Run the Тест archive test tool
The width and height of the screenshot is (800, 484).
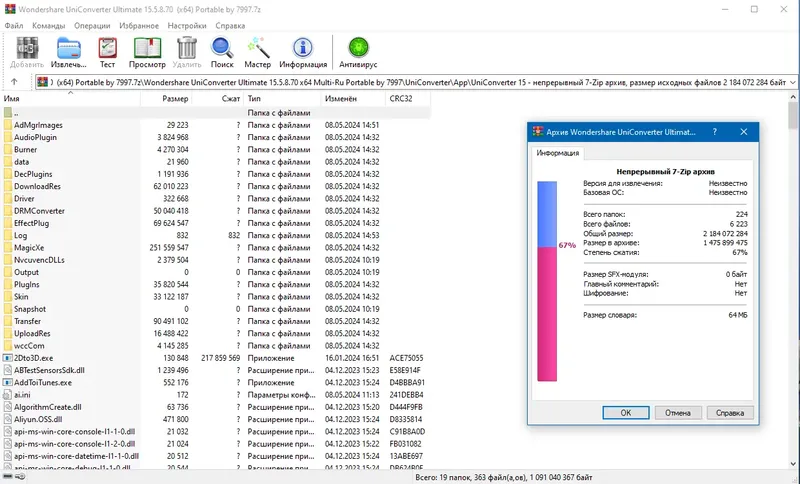coord(107,53)
